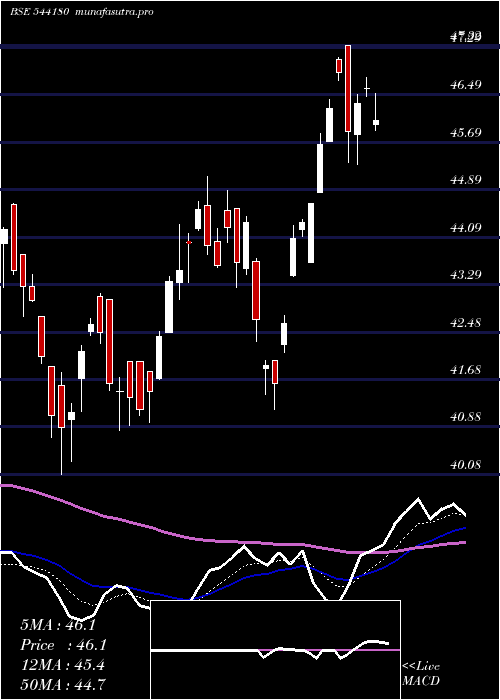Click the 40.88 price axis label
This screenshot has height=700, width=500.
click(x=466, y=417)
